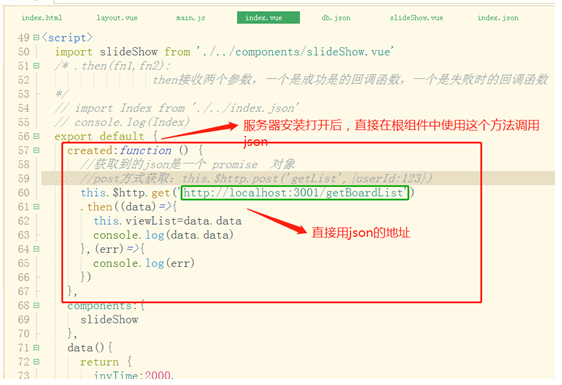
Task: Open the index.json tab
Action: point(498,18)
